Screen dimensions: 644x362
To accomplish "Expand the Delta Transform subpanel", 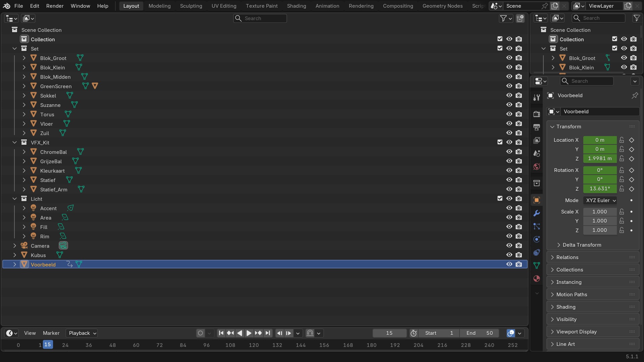I will tap(582, 245).
